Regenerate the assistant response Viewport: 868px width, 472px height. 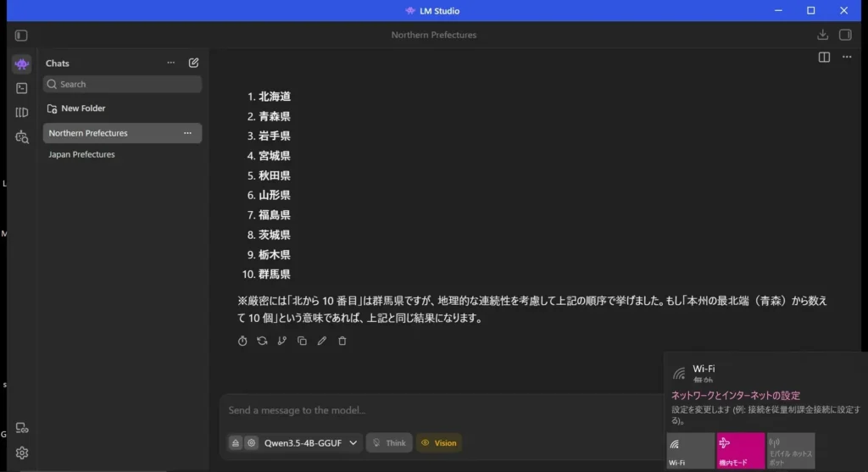click(x=263, y=341)
